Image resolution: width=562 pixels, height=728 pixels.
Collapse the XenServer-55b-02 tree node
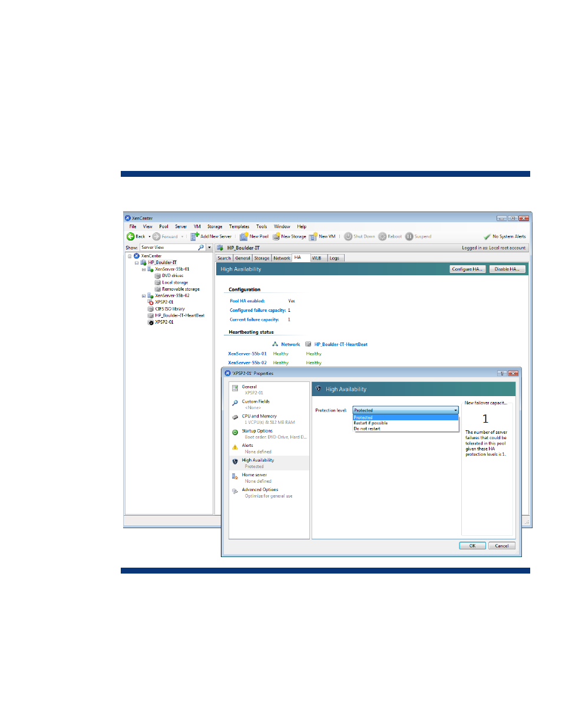[x=144, y=296]
